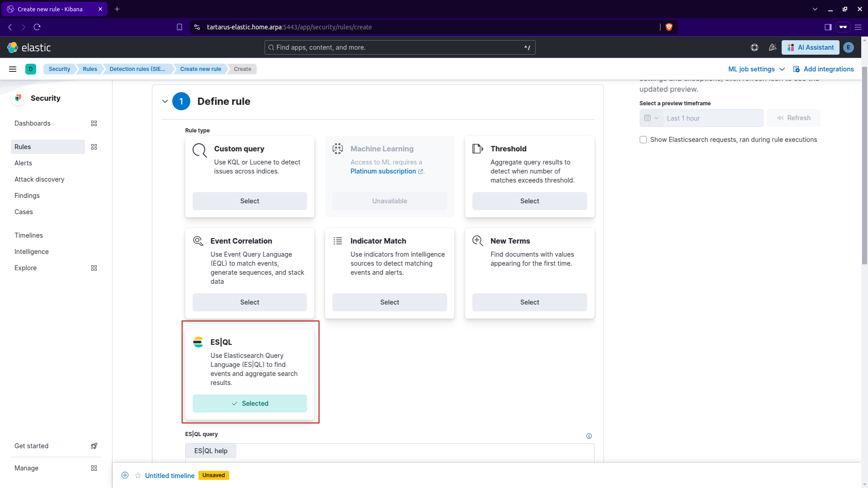This screenshot has height=488, width=868.
Task: Enable Show Elasticsearch requests checkbox
Action: [643, 140]
